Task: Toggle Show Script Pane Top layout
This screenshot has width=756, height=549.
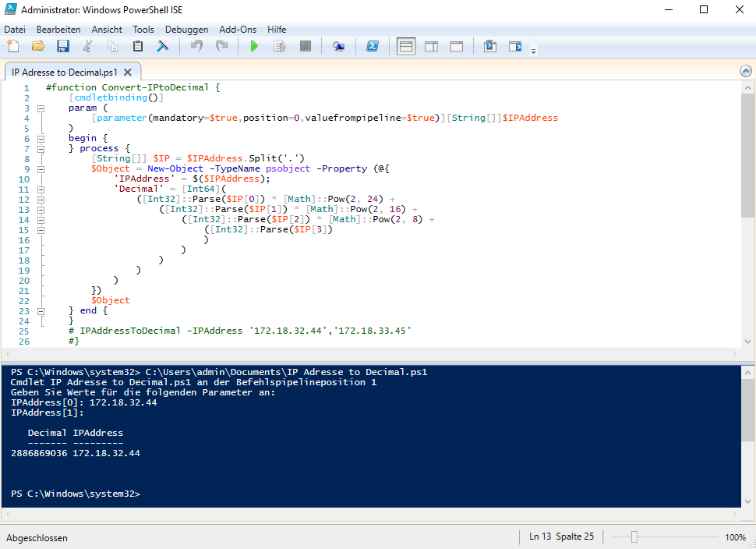Action: 406,46
